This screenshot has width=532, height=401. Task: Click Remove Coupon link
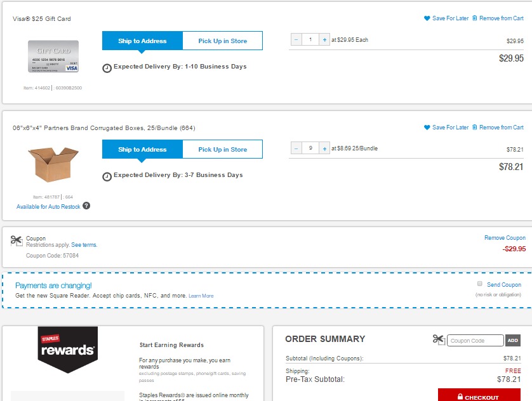[505, 238]
